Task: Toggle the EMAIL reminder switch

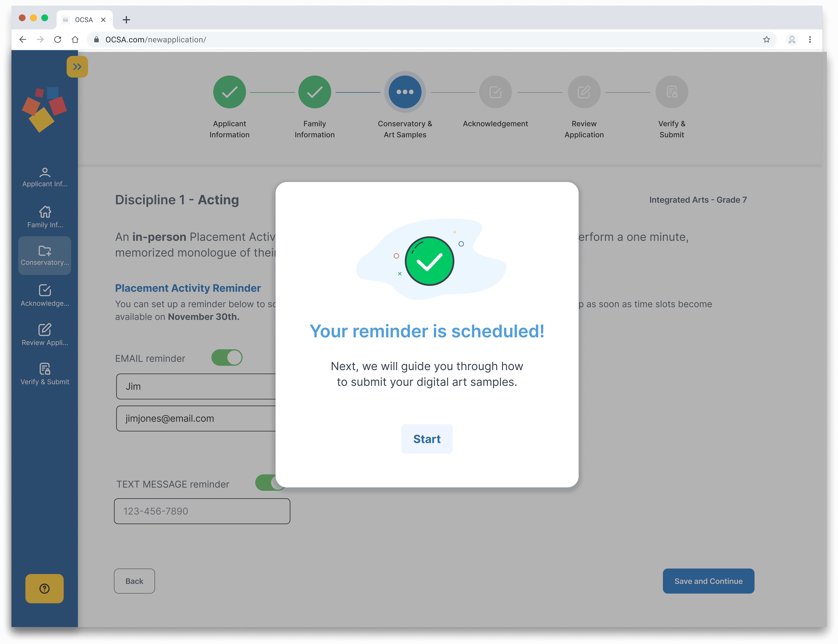Action: point(227,358)
